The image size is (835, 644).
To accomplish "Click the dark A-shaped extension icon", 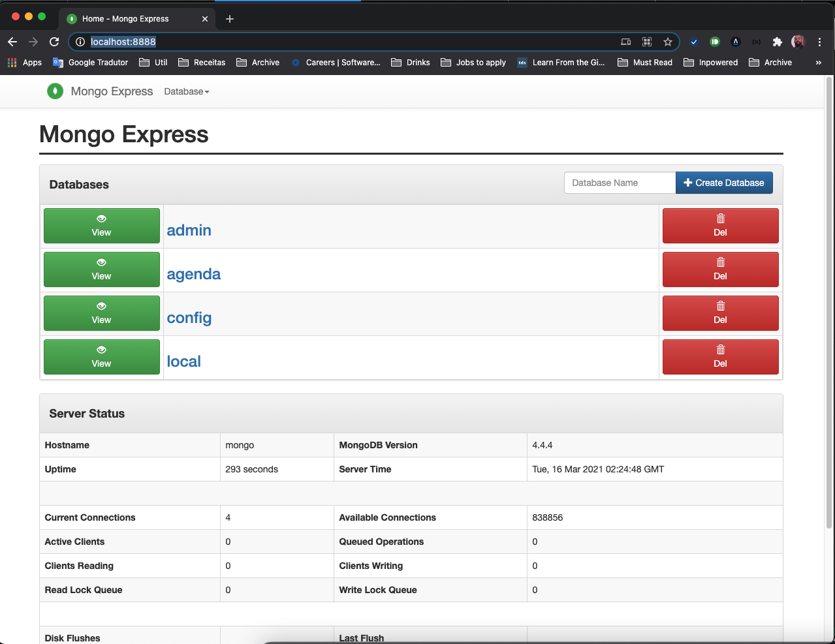I will coord(736,42).
